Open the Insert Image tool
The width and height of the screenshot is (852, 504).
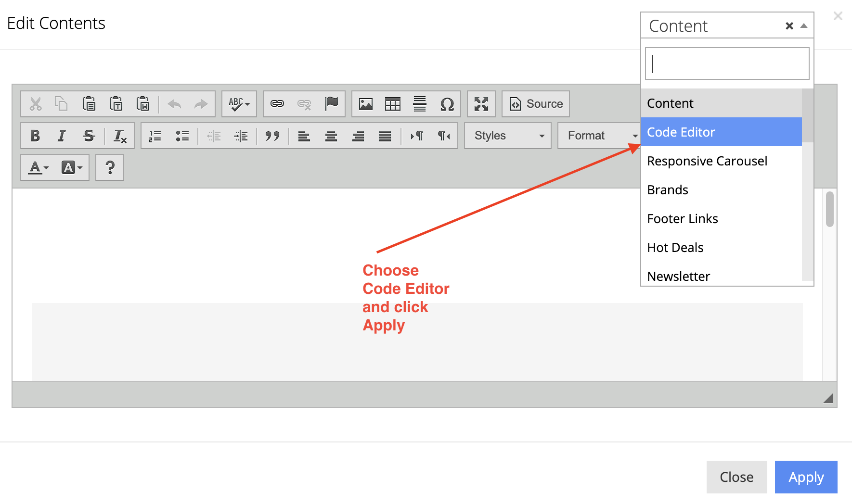[x=366, y=103]
